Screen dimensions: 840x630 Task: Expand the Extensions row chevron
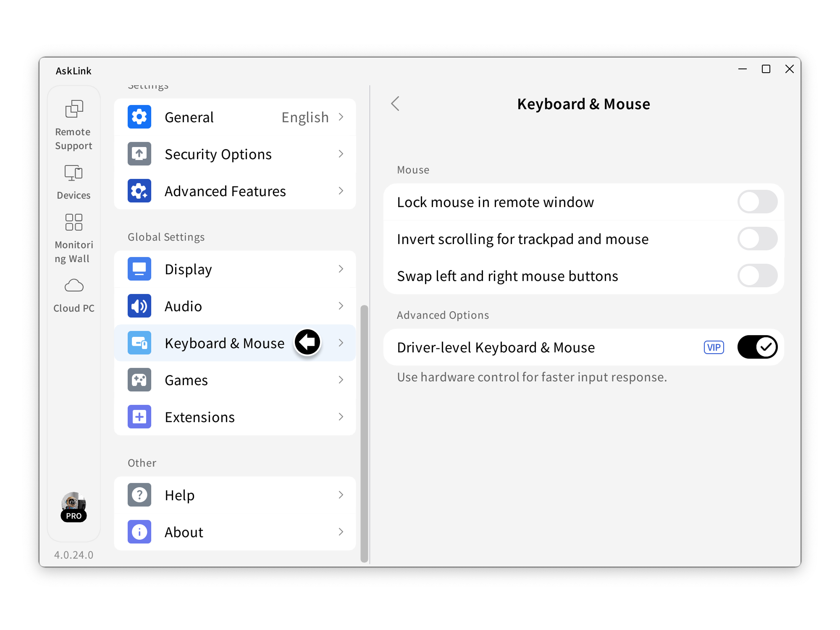point(341,417)
